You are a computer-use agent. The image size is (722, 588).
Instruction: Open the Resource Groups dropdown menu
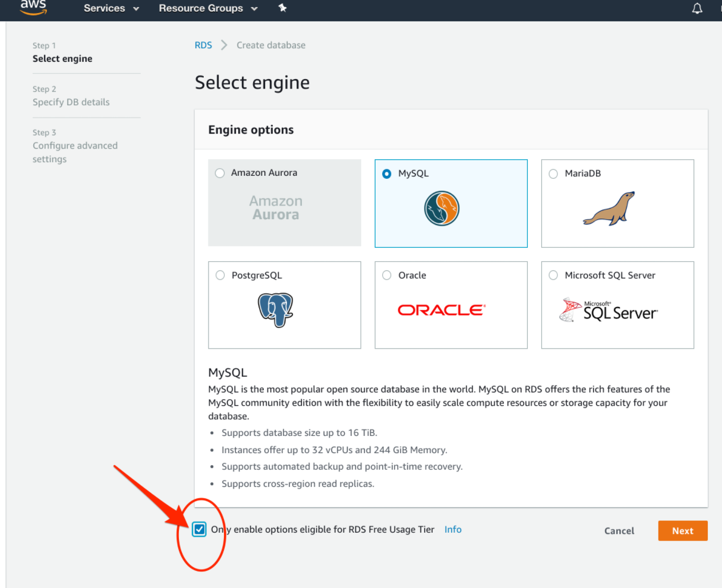(208, 8)
